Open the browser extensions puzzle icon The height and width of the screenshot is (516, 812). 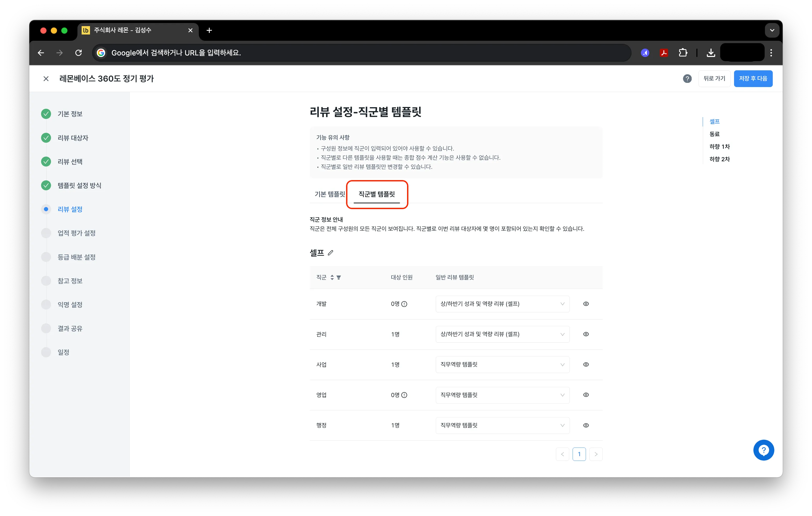point(683,53)
